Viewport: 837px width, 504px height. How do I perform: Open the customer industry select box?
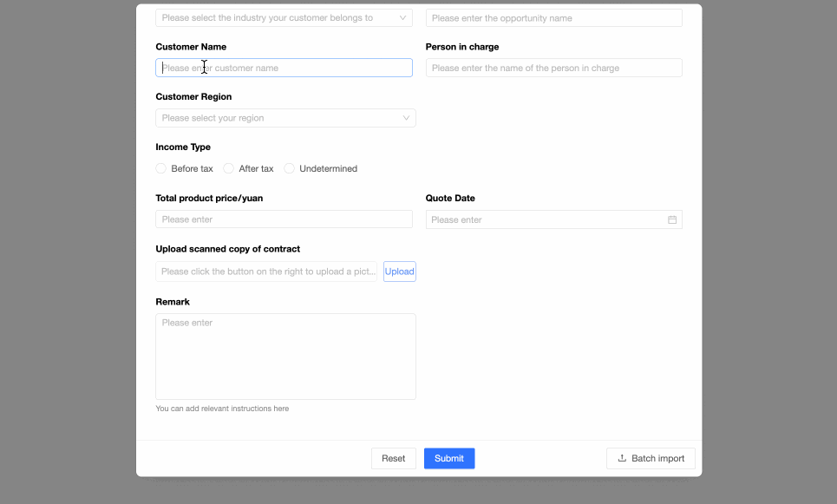pyautogui.click(x=278, y=17)
